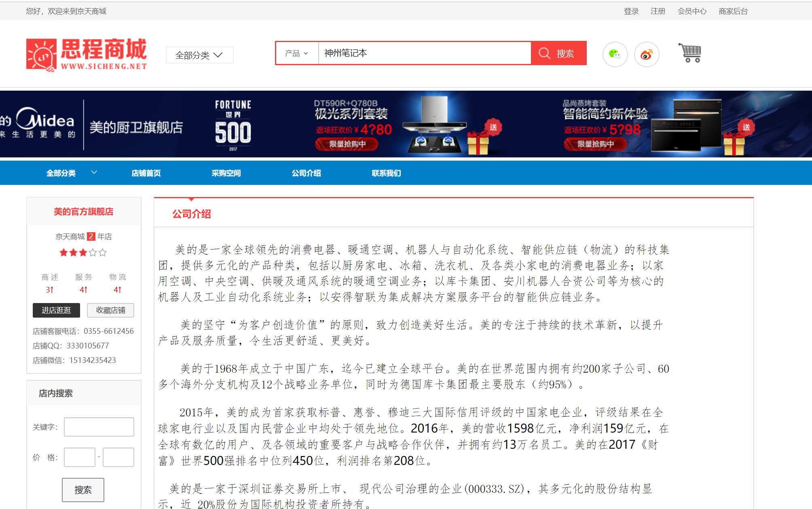Screen dimensions: 812x509
Task: Open 联系我们 nav tab
Action: click(386, 173)
